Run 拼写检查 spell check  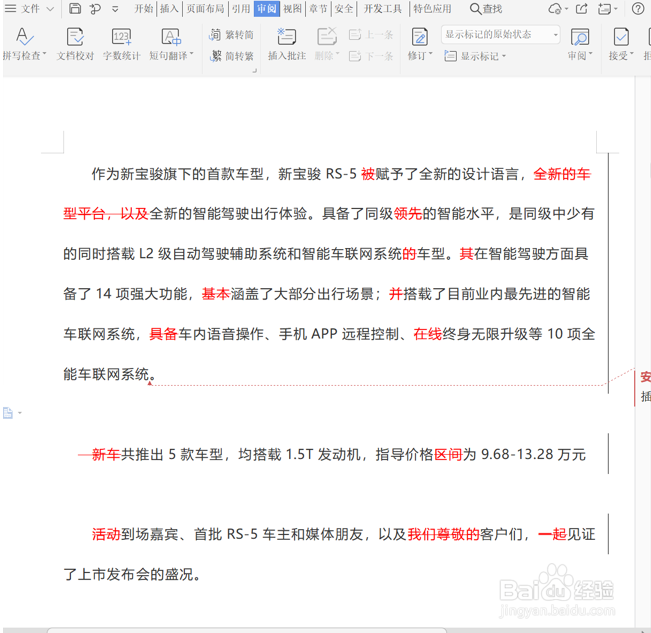24,44
